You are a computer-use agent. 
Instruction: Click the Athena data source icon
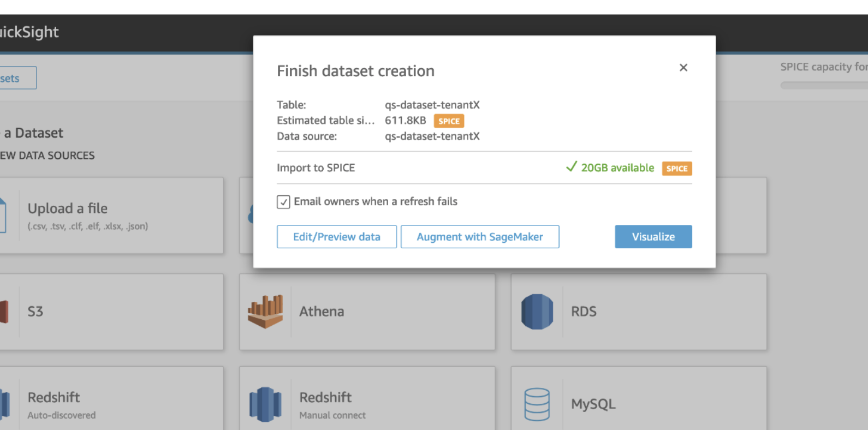pyautogui.click(x=265, y=312)
